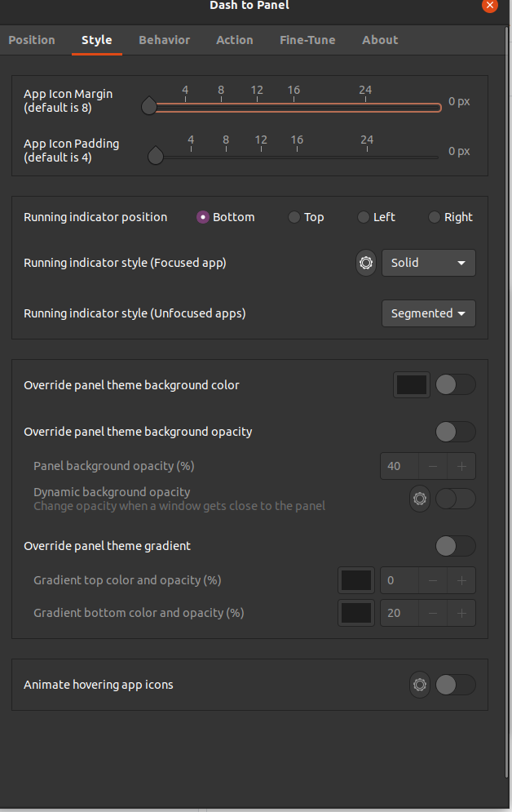Switch to the Behavior tab
Viewport: 512px width, 812px height.
(x=165, y=40)
